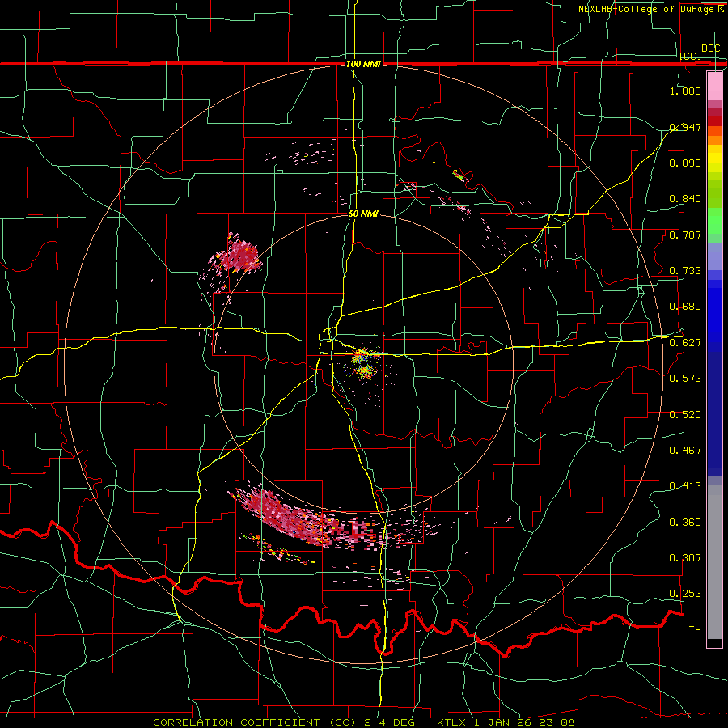Click the 0.947 scale value
This screenshot has width=728, height=728.
(685, 127)
